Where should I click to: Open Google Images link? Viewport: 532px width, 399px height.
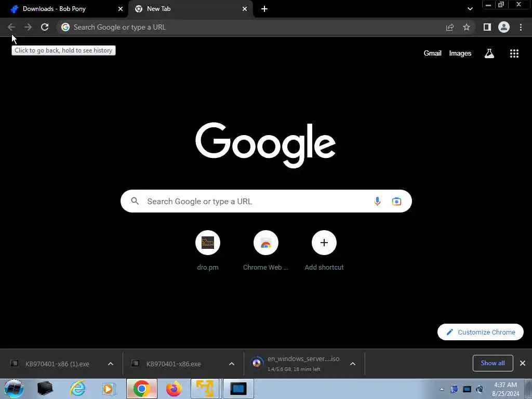[460, 54]
